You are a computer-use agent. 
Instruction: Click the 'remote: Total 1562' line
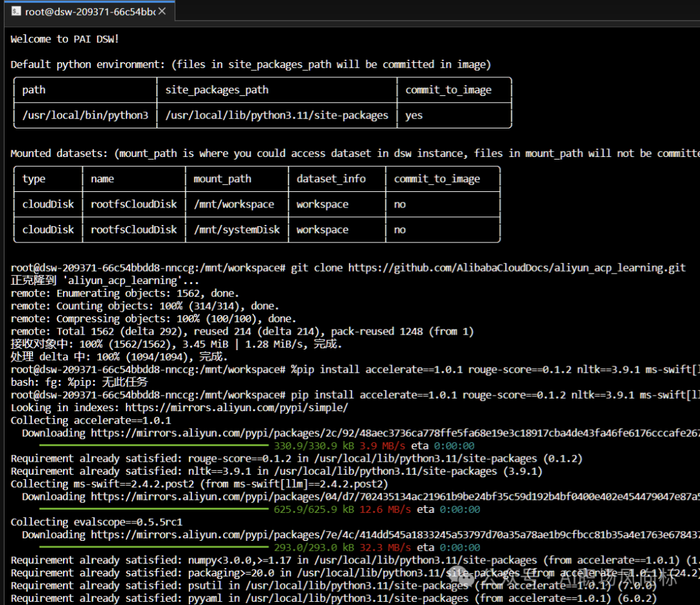[242, 331]
